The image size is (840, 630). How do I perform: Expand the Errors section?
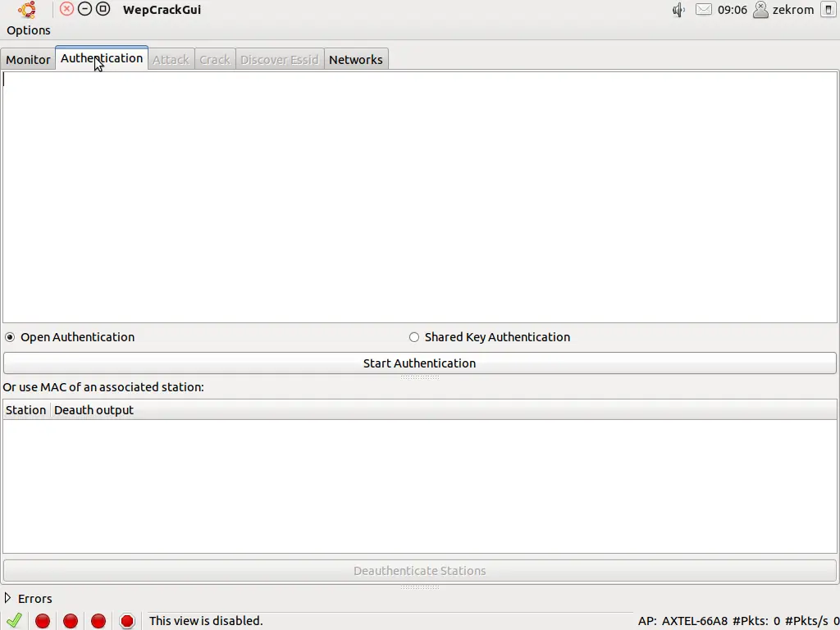point(7,598)
